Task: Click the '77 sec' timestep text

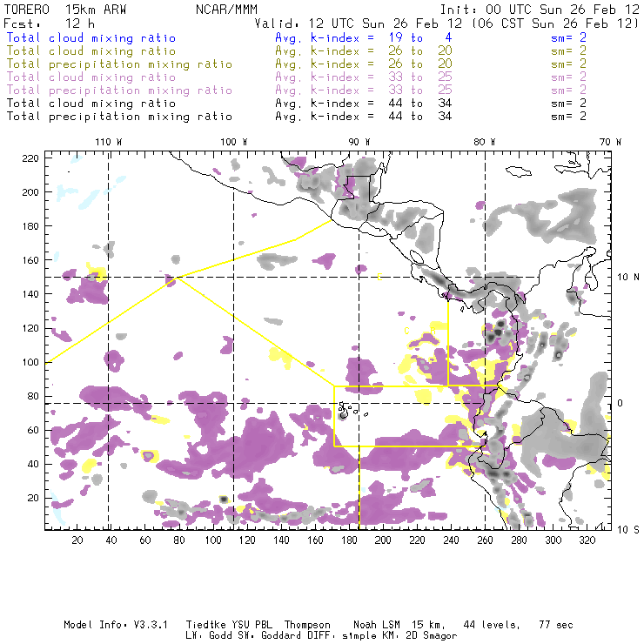Action: tap(556, 625)
